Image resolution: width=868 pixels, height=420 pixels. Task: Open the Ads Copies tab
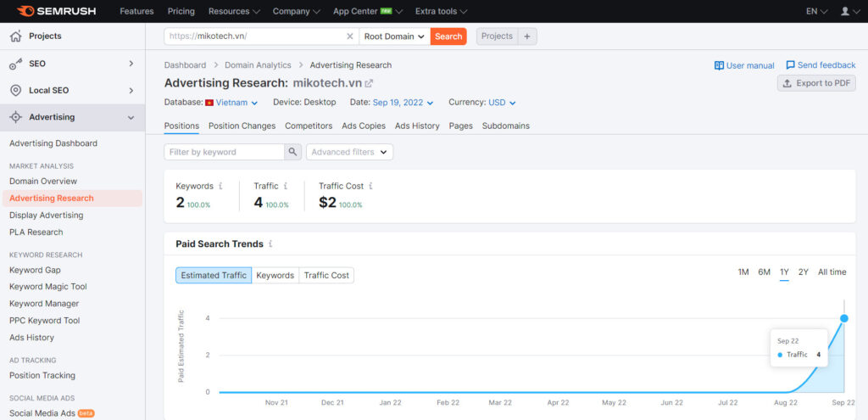[364, 126]
